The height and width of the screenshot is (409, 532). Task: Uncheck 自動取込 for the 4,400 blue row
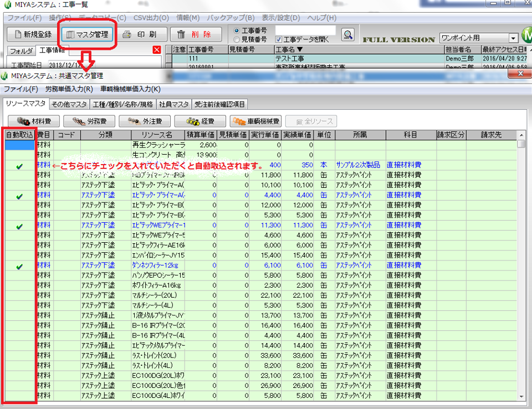point(20,196)
